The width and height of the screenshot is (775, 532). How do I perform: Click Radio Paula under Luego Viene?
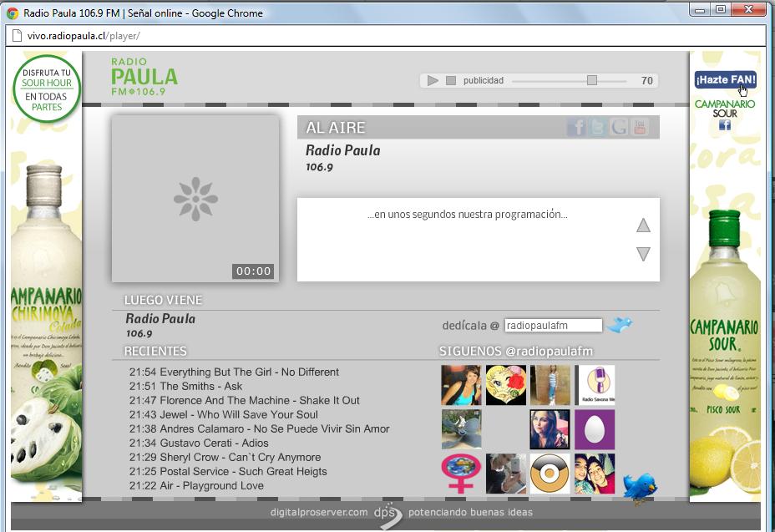(160, 318)
